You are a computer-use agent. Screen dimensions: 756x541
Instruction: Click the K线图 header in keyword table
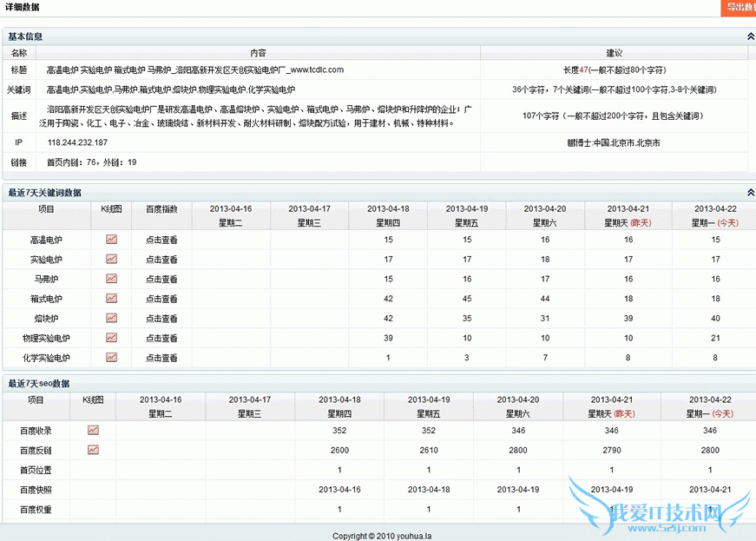[111, 208]
